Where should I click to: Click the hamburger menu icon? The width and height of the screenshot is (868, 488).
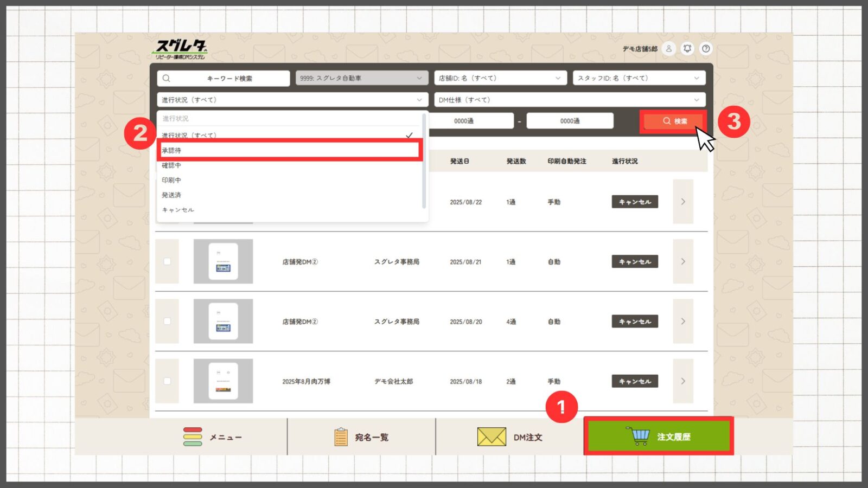point(193,437)
